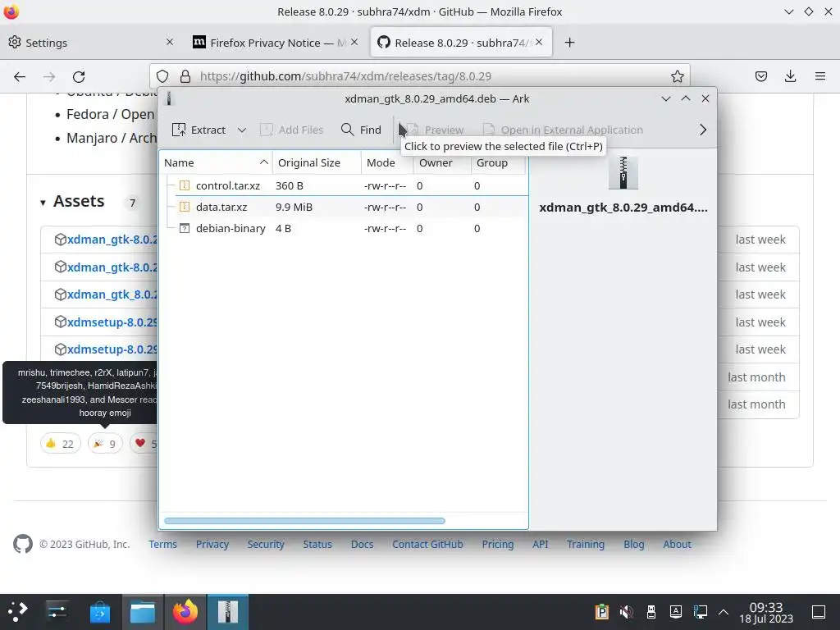This screenshot has width=840, height=630.
Task: Click the Preview toolbar button
Action: 435,130
